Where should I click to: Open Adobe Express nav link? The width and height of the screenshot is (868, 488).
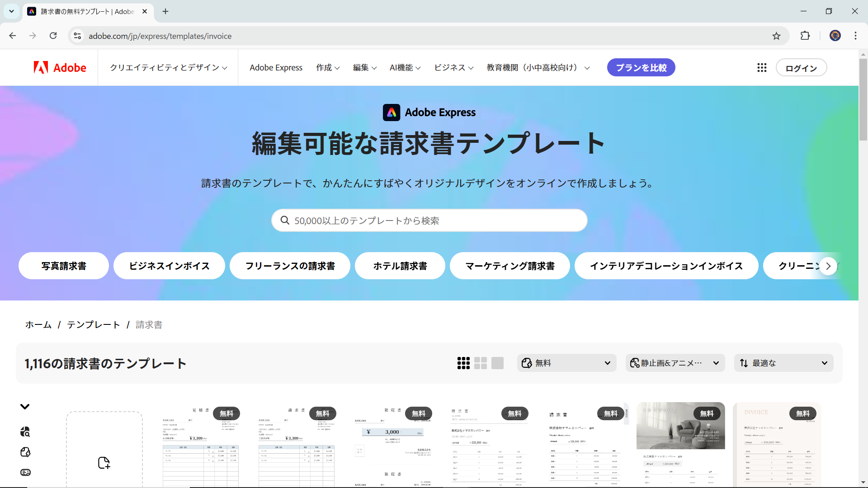pyautogui.click(x=276, y=68)
